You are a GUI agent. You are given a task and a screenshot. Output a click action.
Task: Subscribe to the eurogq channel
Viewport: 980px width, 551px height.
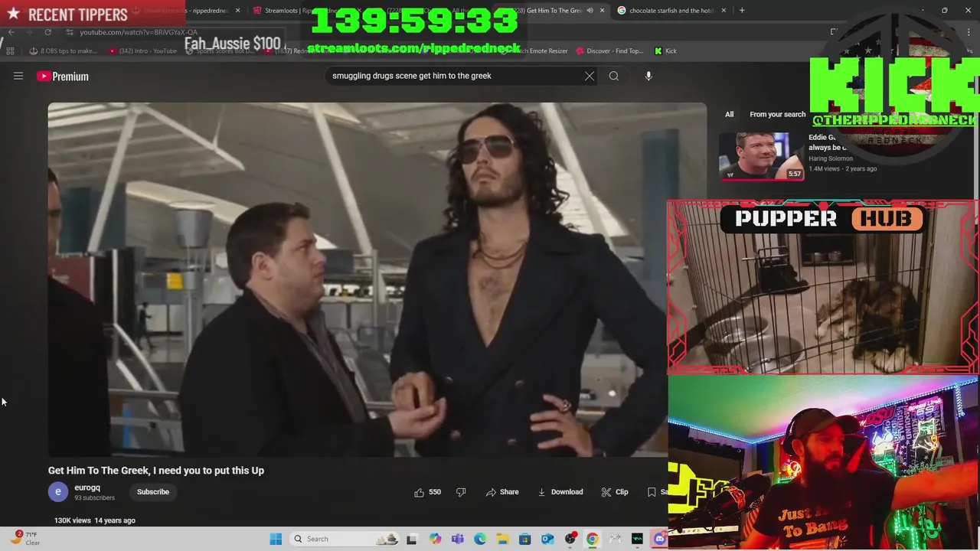(153, 492)
